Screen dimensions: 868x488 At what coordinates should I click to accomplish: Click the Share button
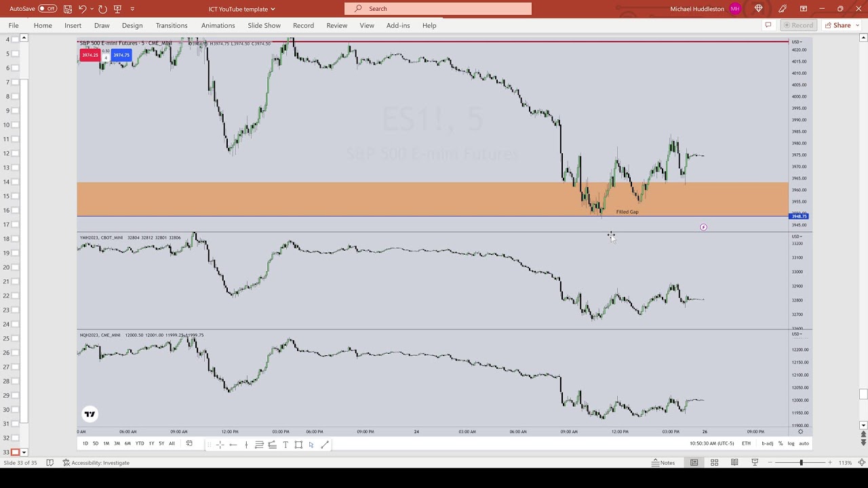click(x=837, y=25)
